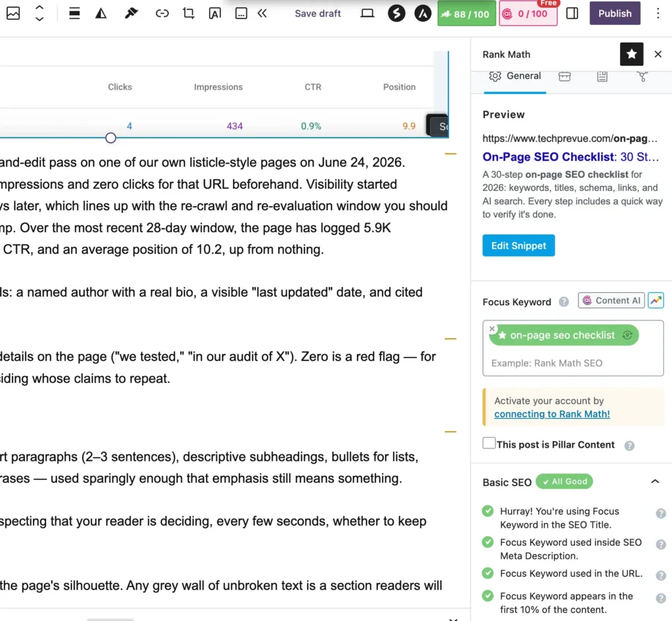This screenshot has height=621, width=672.
Task: Open the Pillar Content help icon
Action: [x=629, y=446]
